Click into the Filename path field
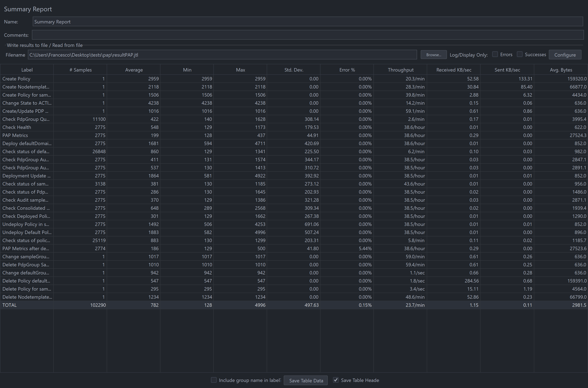The height and width of the screenshot is (388, 588). [x=222, y=55]
